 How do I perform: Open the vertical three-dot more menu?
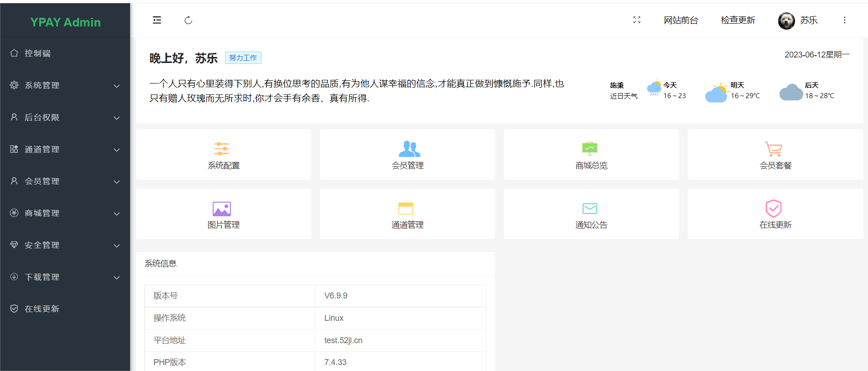844,20
